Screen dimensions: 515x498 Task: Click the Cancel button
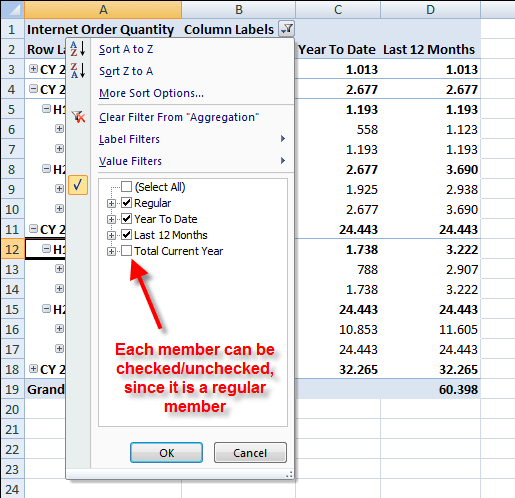tap(250, 453)
